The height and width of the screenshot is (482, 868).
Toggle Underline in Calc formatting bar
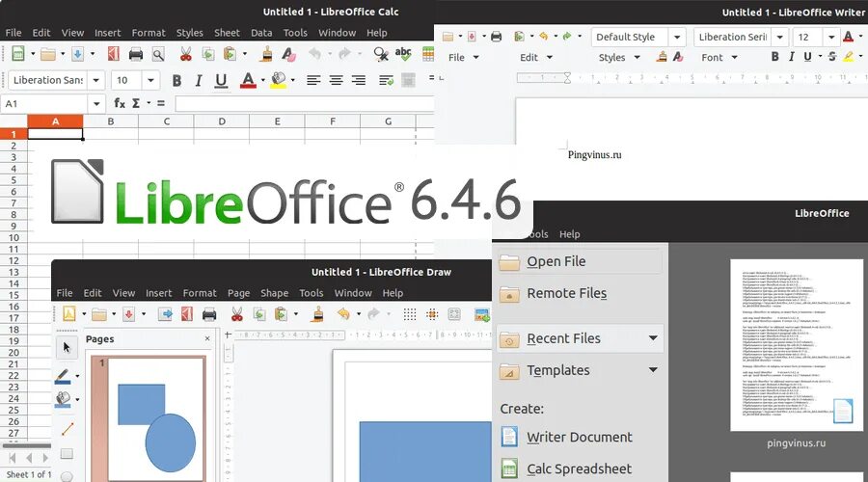221,81
